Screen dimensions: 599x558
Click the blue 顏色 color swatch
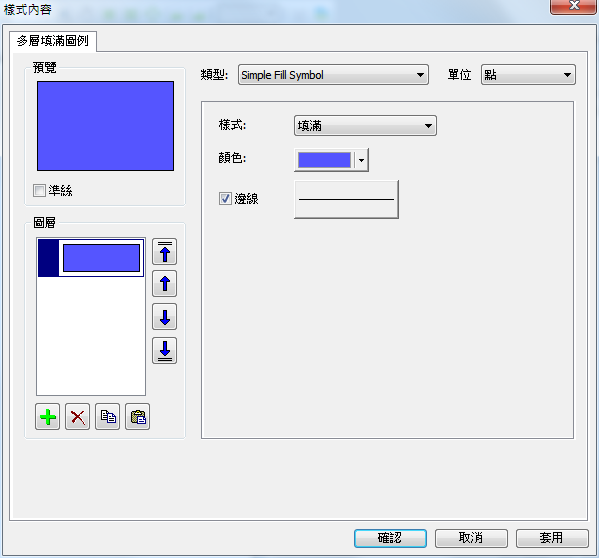pos(324,160)
